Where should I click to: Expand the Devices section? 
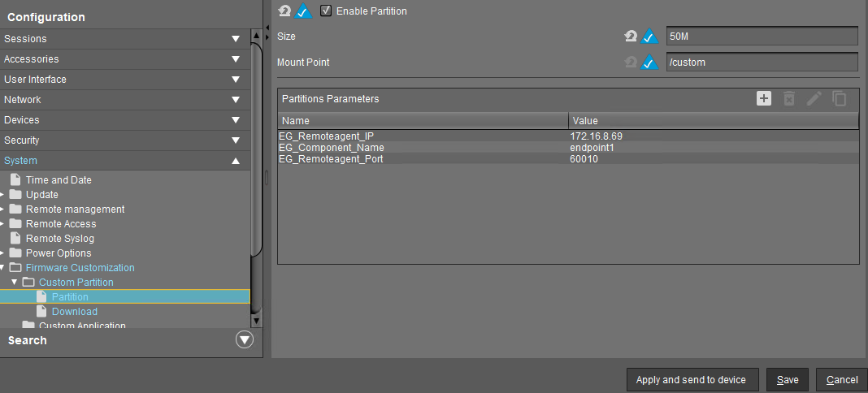[236, 120]
